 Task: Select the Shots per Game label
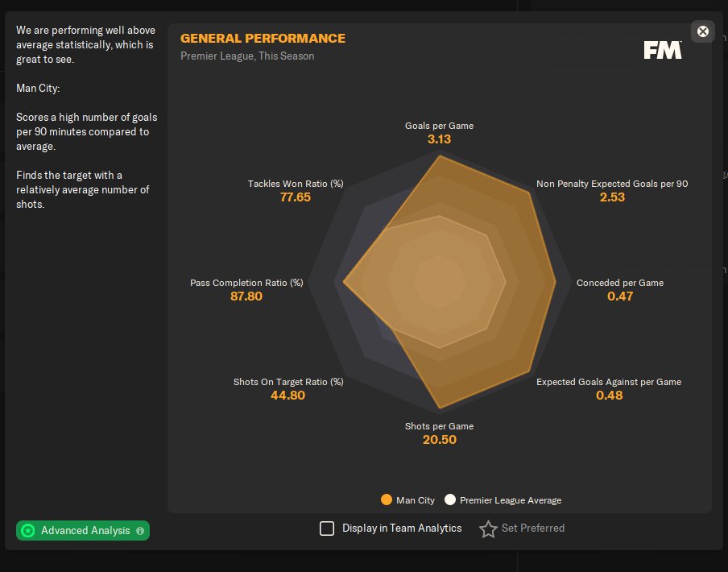[x=439, y=425]
